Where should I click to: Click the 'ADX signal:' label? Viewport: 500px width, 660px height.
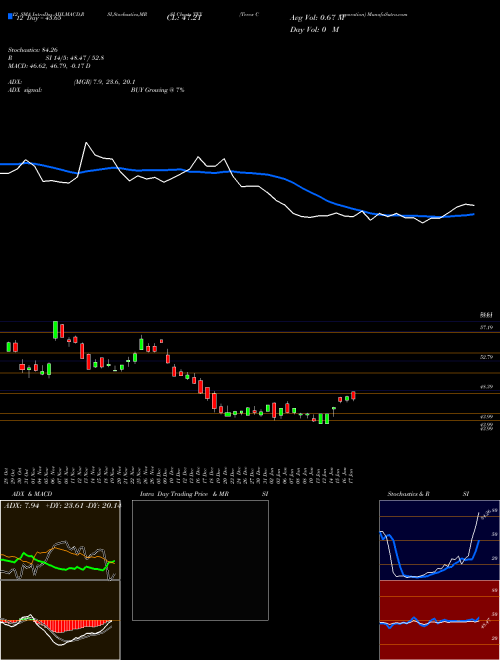coord(25,90)
